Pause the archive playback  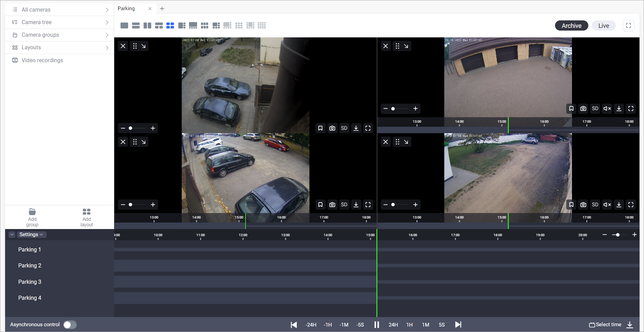377,325
